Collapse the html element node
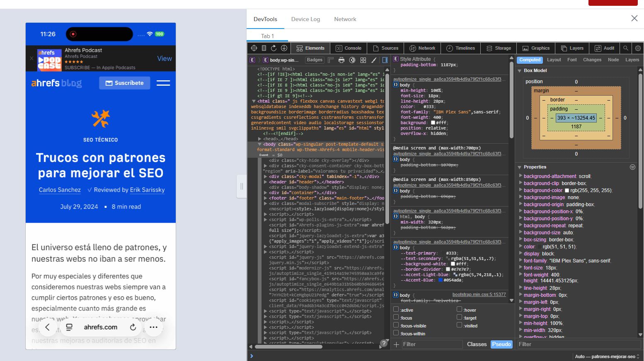 (254, 101)
